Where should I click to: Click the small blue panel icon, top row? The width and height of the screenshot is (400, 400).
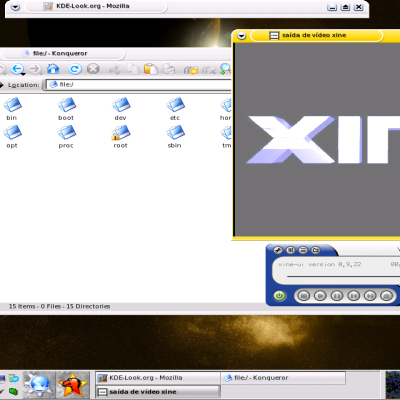[x=14, y=378]
